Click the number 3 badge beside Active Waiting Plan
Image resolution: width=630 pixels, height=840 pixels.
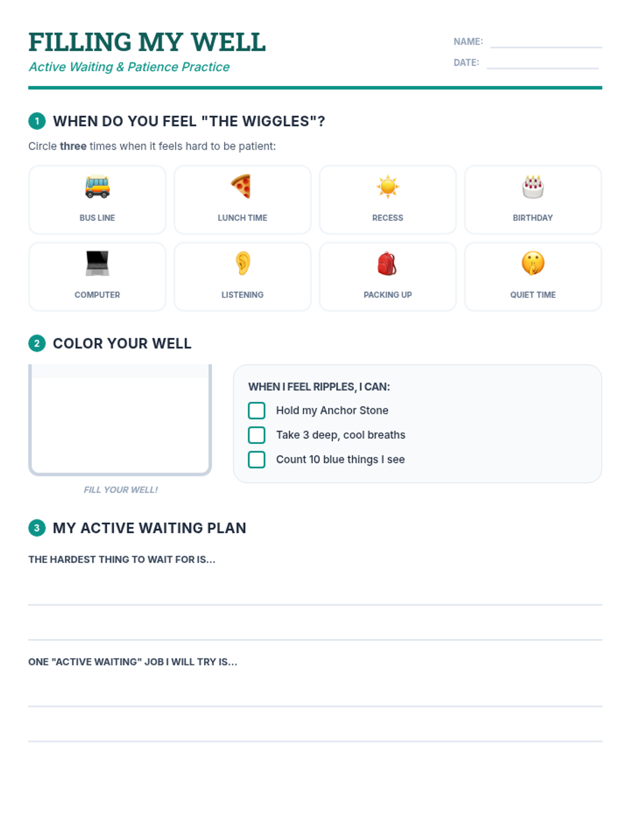(37, 528)
